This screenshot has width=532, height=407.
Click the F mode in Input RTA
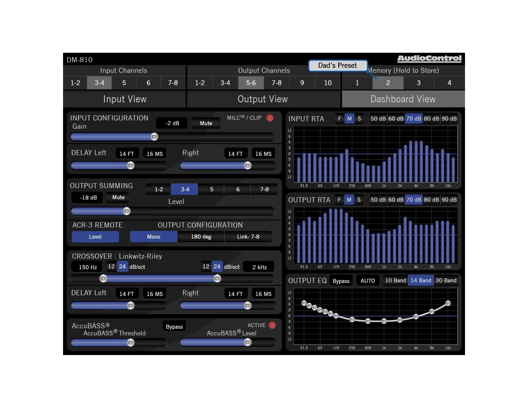tap(340, 118)
